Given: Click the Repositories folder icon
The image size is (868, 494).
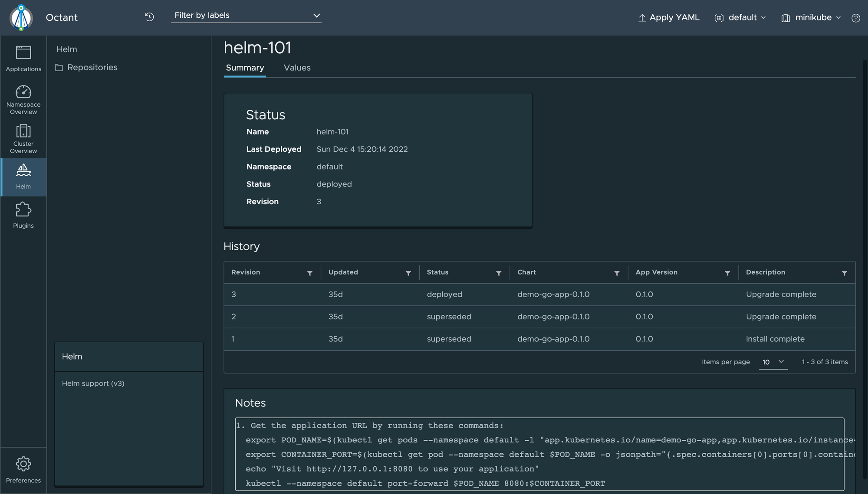Looking at the screenshot, I should [x=59, y=68].
